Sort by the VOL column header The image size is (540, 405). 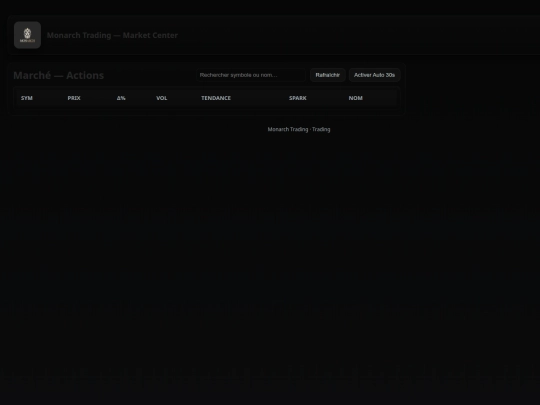(162, 98)
